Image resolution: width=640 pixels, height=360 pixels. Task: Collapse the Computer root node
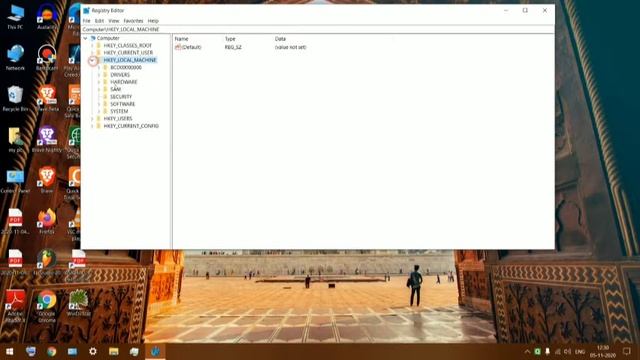coord(85,38)
